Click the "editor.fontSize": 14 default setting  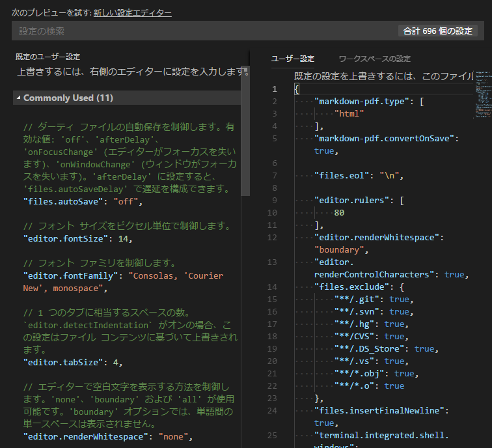[78, 238]
